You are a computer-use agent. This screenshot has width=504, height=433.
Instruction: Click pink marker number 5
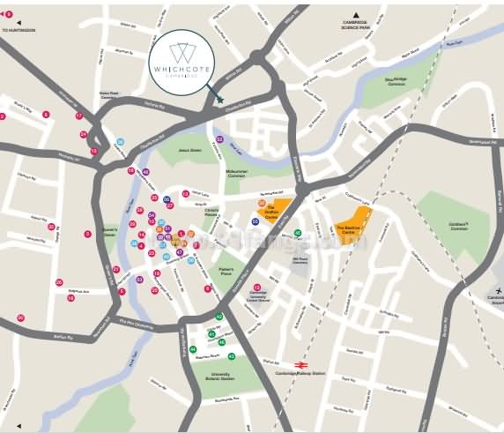coord(122,292)
